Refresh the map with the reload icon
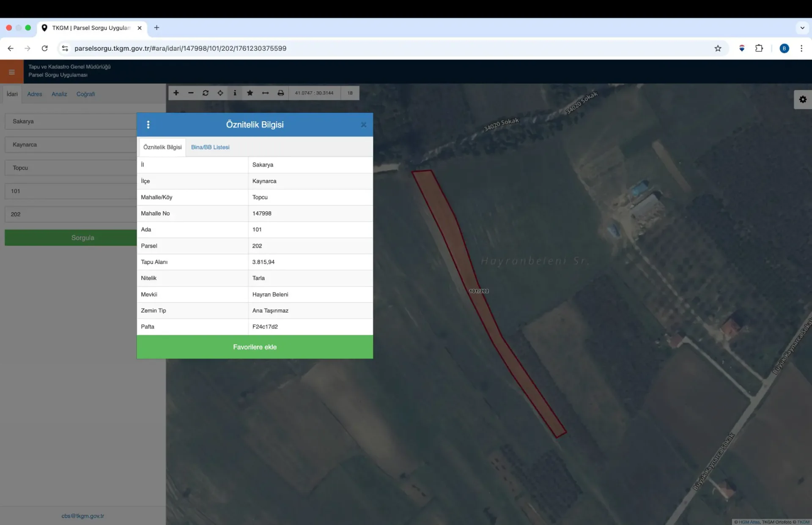The image size is (812, 525). [206, 93]
